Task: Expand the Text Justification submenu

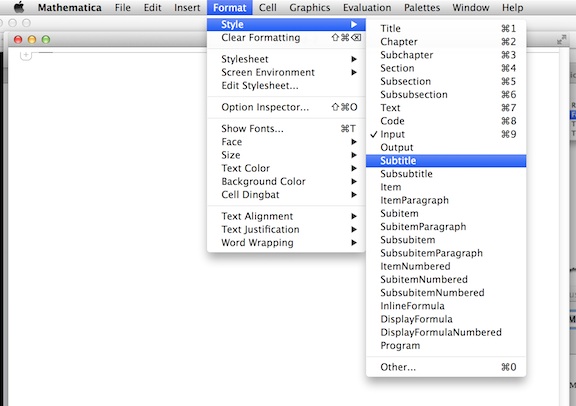Action: pos(286,230)
